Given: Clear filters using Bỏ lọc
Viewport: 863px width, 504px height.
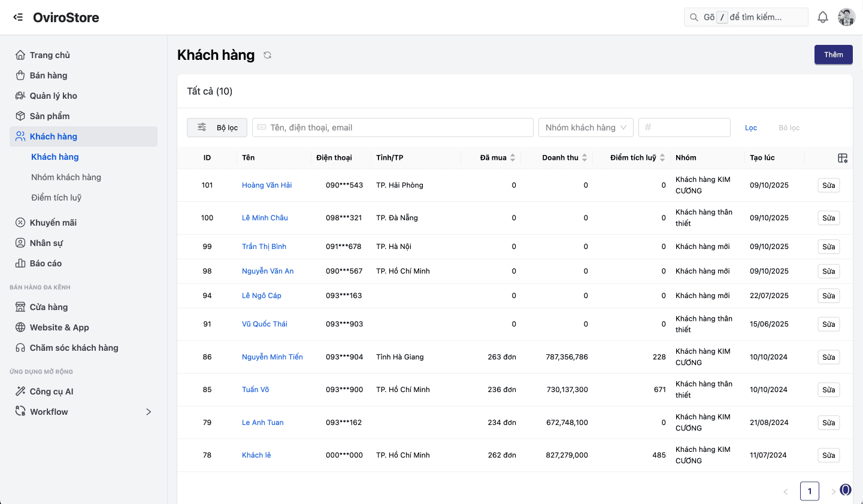Looking at the screenshot, I should point(788,127).
